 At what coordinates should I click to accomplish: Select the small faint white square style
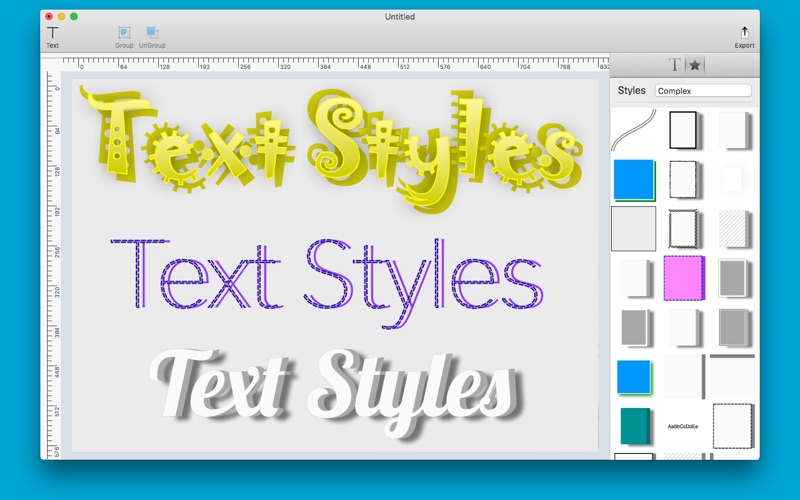(732, 180)
